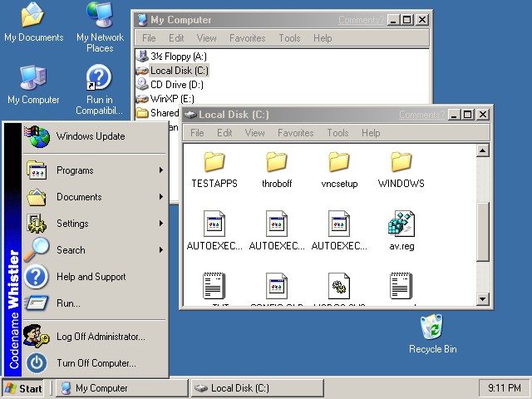The image size is (532, 399).
Task: Switch to Local Disk (C:) taskbar button
Action: click(x=258, y=388)
